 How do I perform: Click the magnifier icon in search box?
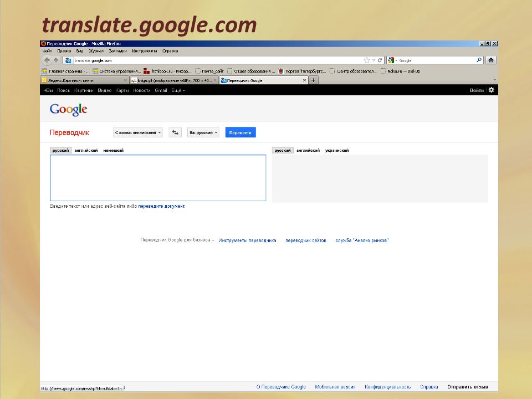[479, 60]
